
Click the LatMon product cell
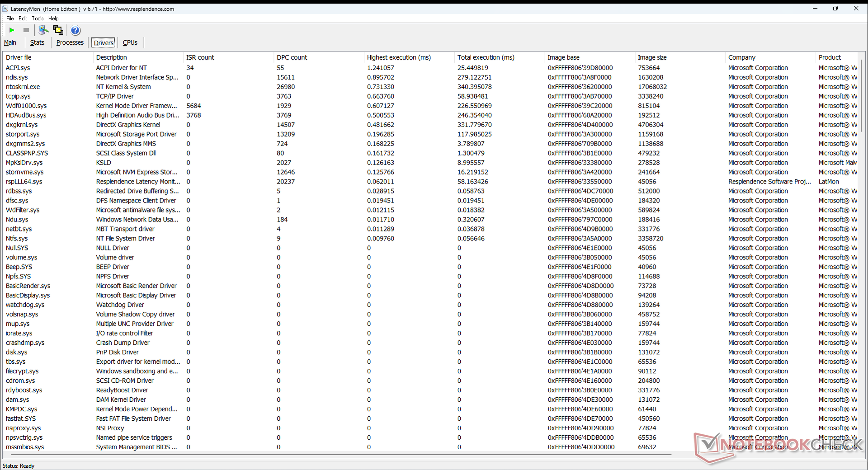829,182
